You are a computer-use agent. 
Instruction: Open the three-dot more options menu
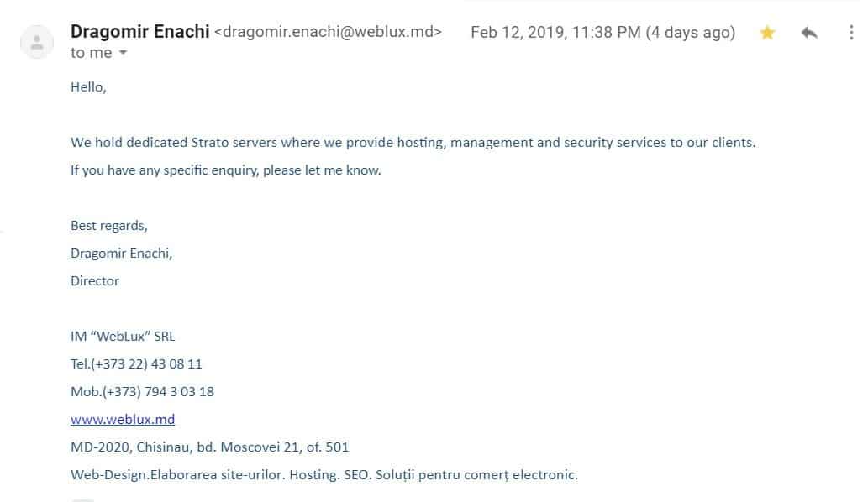[x=851, y=33]
